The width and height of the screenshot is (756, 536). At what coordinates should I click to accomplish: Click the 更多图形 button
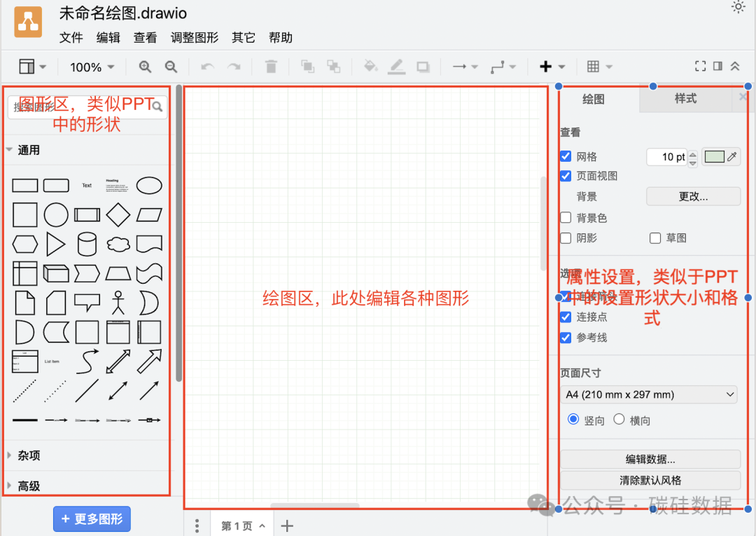tap(92, 519)
